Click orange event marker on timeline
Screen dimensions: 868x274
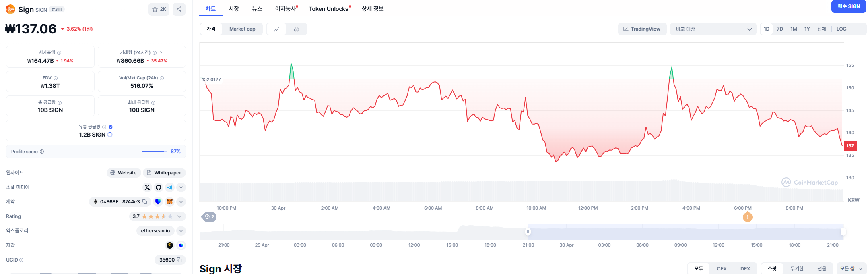(x=747, y=217)
